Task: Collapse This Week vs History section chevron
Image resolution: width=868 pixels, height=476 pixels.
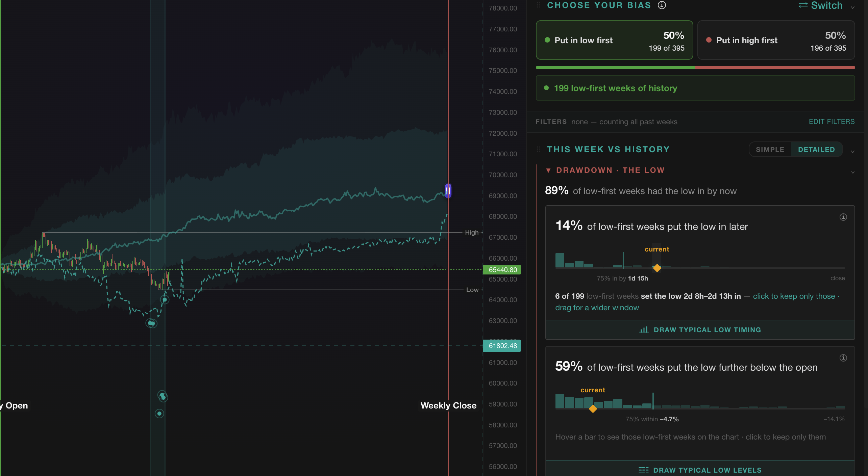Action: click(x=852, y=152)
